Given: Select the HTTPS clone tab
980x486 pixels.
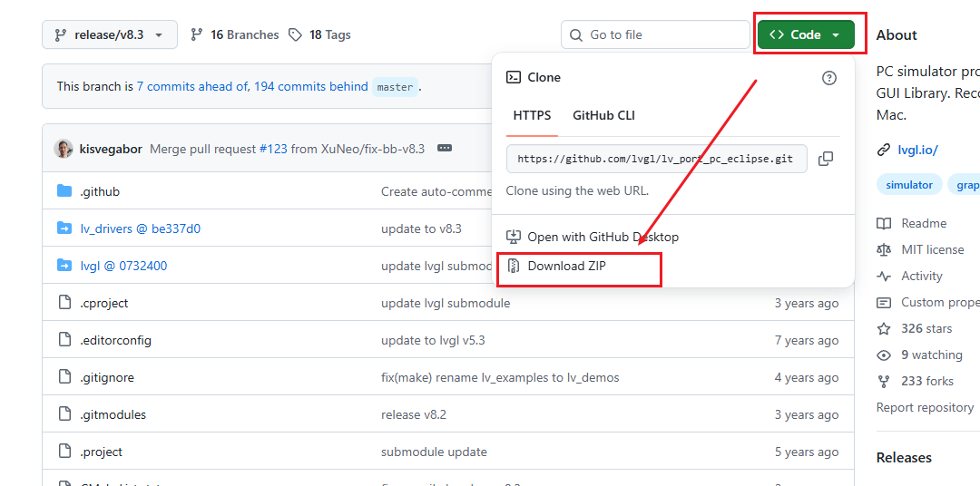Looking at the screenshot, I should pyautogui.click(x=532, y=115).
